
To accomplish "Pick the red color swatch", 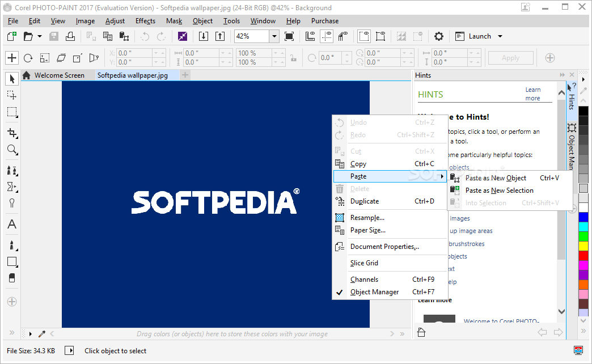I will pyautogui.click(x=583, y=256).
